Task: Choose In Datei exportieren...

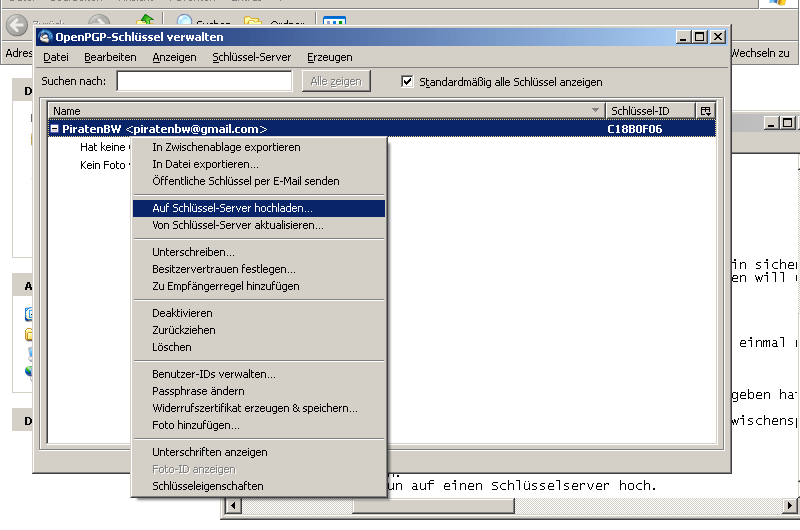Action: 259,164
